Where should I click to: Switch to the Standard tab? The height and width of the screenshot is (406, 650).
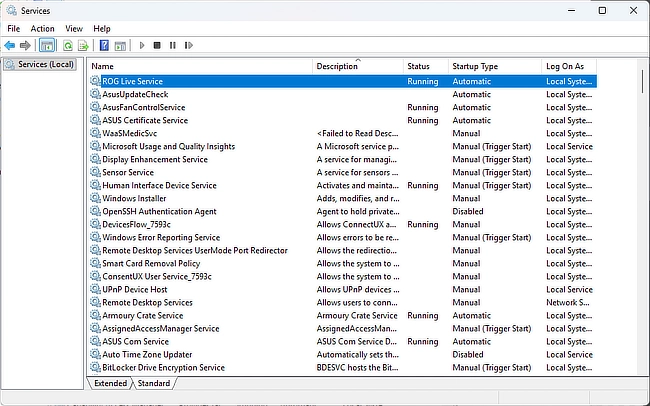(x=154, y=383)
